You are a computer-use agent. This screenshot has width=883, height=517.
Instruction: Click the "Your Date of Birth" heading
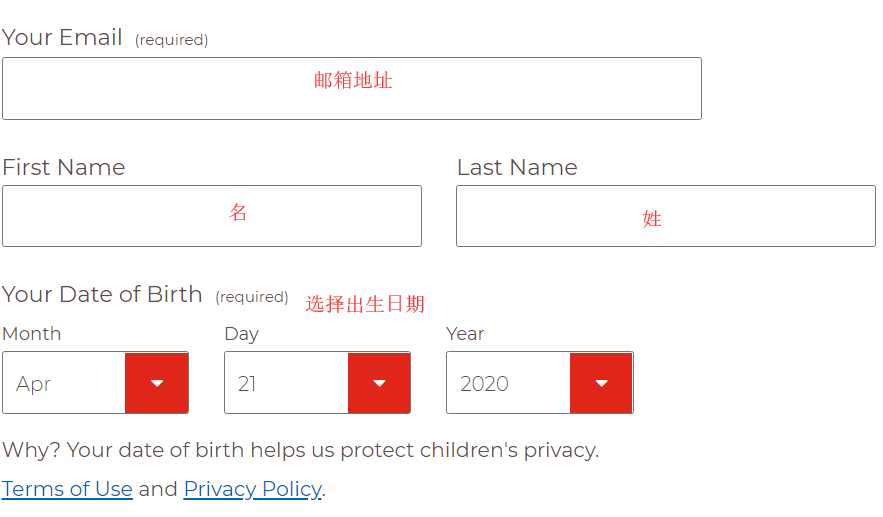click(x=102, y=294)
